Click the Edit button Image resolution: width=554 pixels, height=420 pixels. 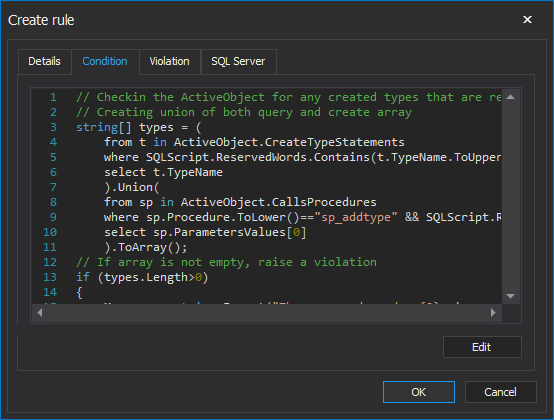[482, 347]
